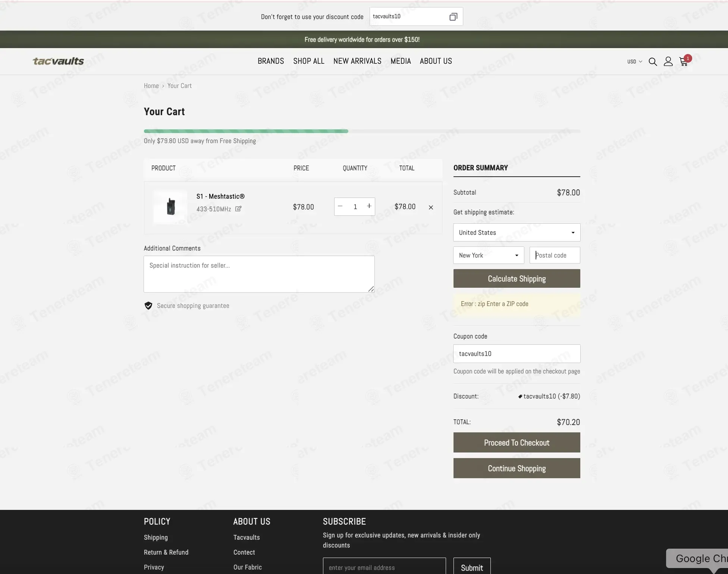Click Proceed To Checkout
Viewport: 728px width, 574px height.
click(517, 442)
